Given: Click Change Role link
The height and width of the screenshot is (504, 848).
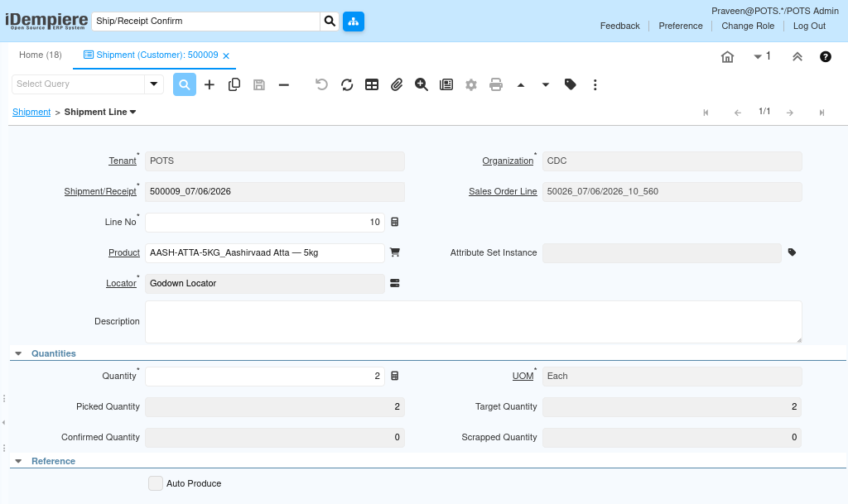Looking at the screenshot, I should [x=748, y=26].
